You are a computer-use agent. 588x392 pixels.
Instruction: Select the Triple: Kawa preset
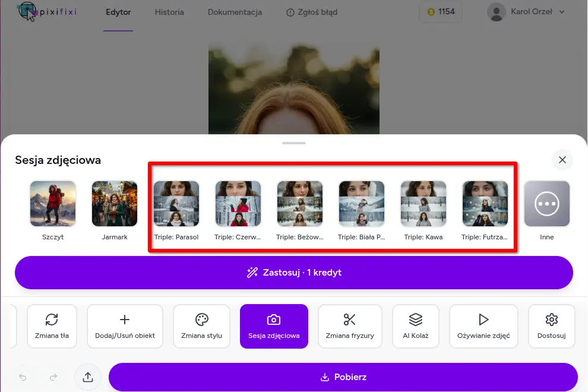423,204
